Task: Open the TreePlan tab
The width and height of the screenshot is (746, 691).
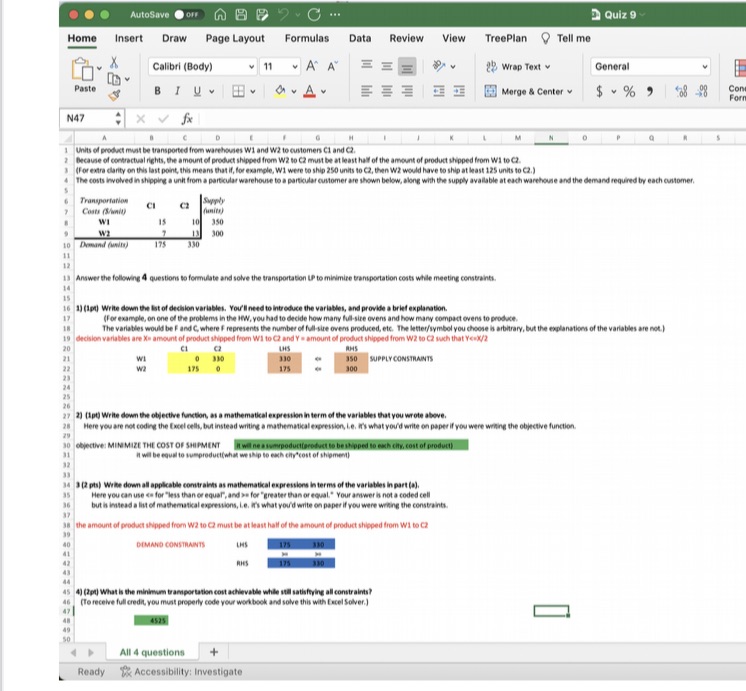Action: (x=506, y=39)
